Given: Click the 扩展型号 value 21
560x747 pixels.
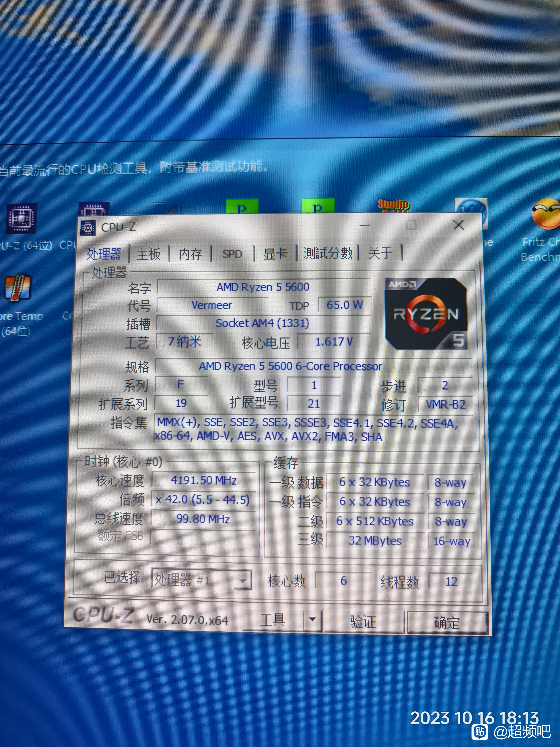Looking at the screenshot, I should click(x=314, y=404).
